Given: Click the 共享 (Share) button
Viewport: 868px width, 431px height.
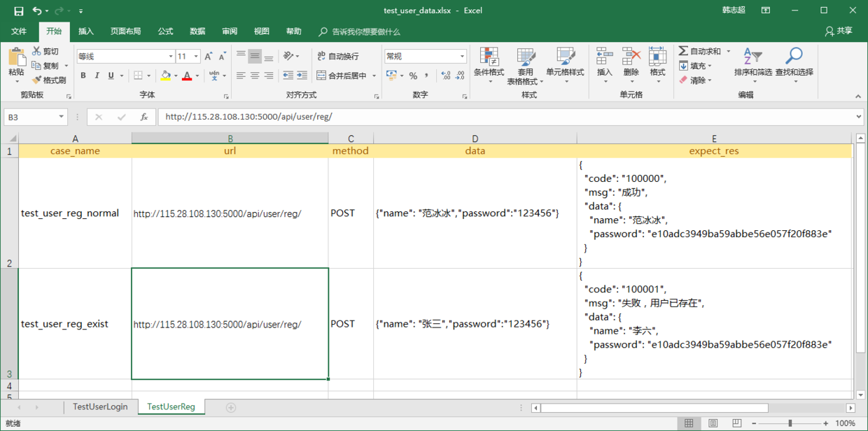Looking at the screenshot, I should click(839, 31).
